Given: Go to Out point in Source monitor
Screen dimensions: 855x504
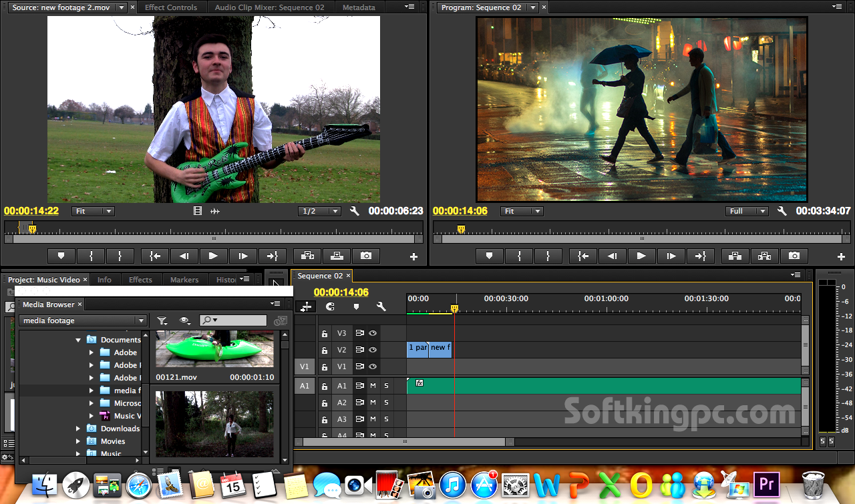Looking at the screenshot, I should [x=272, y=256].
